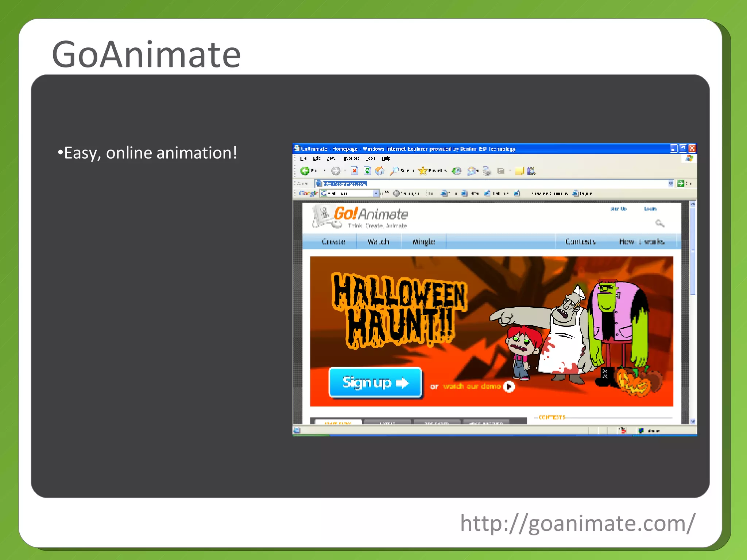
Task: Click the green Back arrow in the browser toolbar
Action: pyautogui.click(x=305, y=171)
